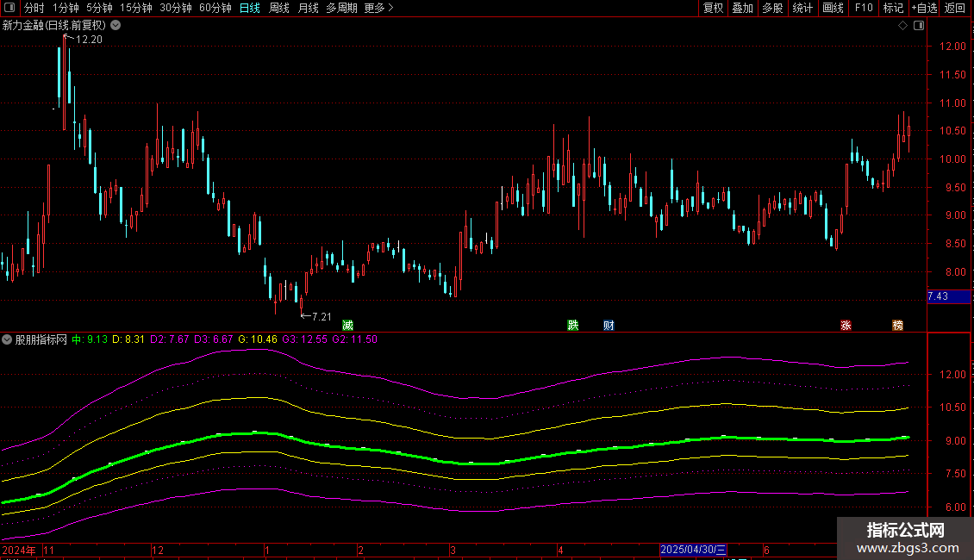Click the 11 month label on date axis

click(x=48, y=550)
